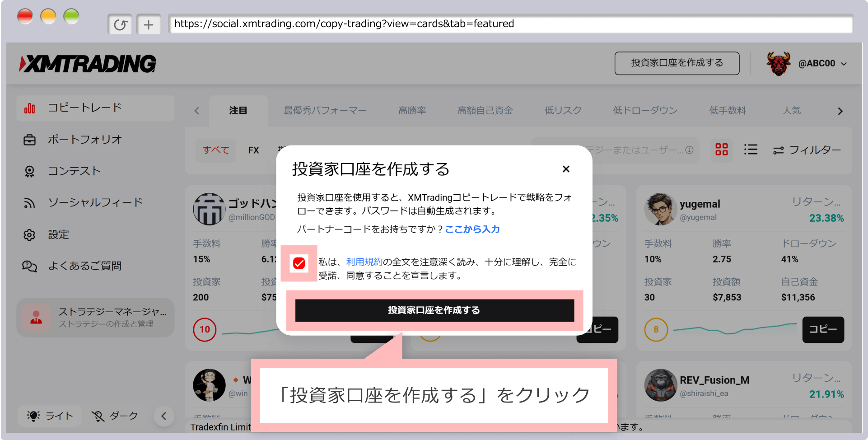Click black 投資家口座を作成する button in dialog

coord(434,310)
